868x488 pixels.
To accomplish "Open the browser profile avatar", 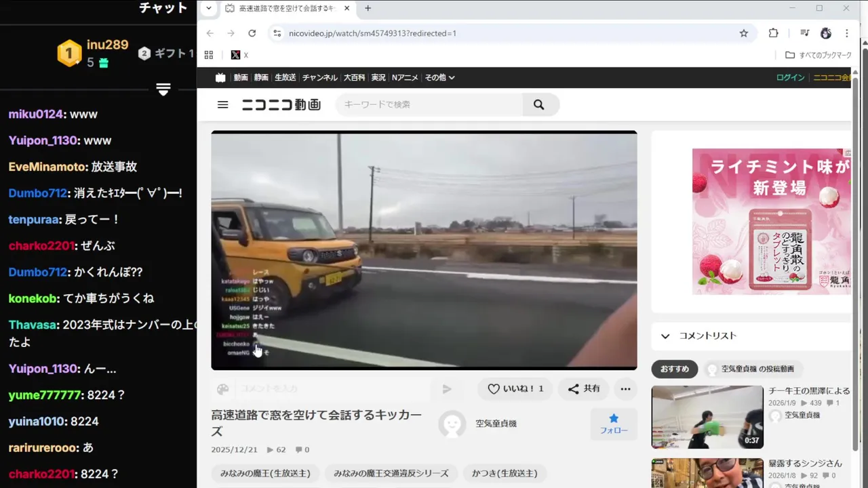I will pyautogui.click(x=826, y=33).
